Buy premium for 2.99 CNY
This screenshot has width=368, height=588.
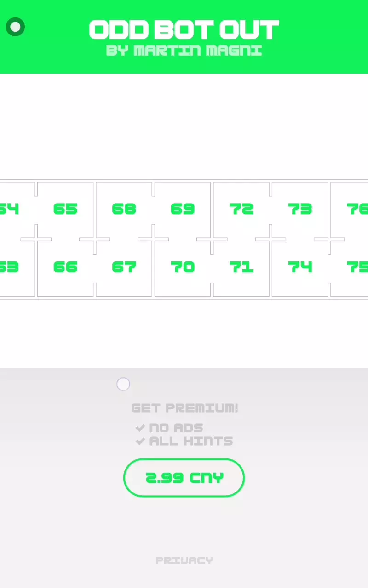point(184,478)
